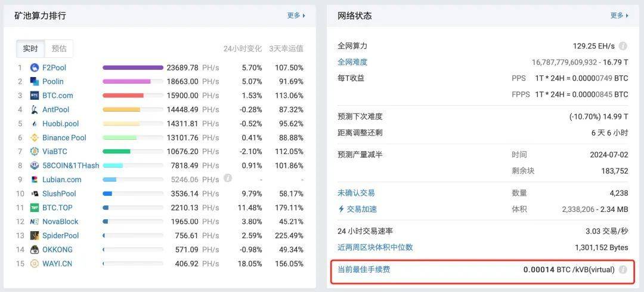Click the Lubian.com logo icon

35,180
